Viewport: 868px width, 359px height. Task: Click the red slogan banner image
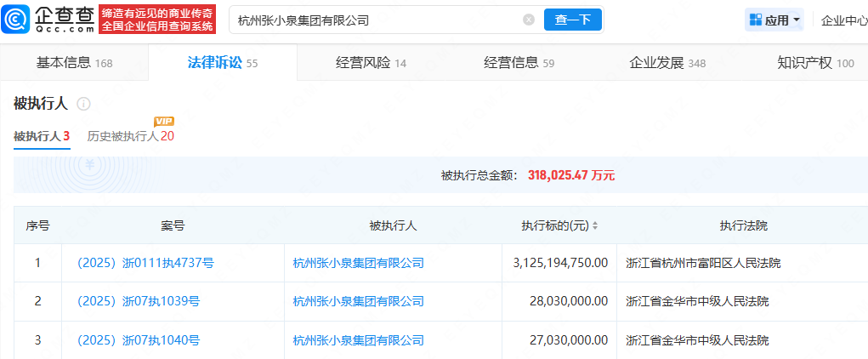pos(157,19)
